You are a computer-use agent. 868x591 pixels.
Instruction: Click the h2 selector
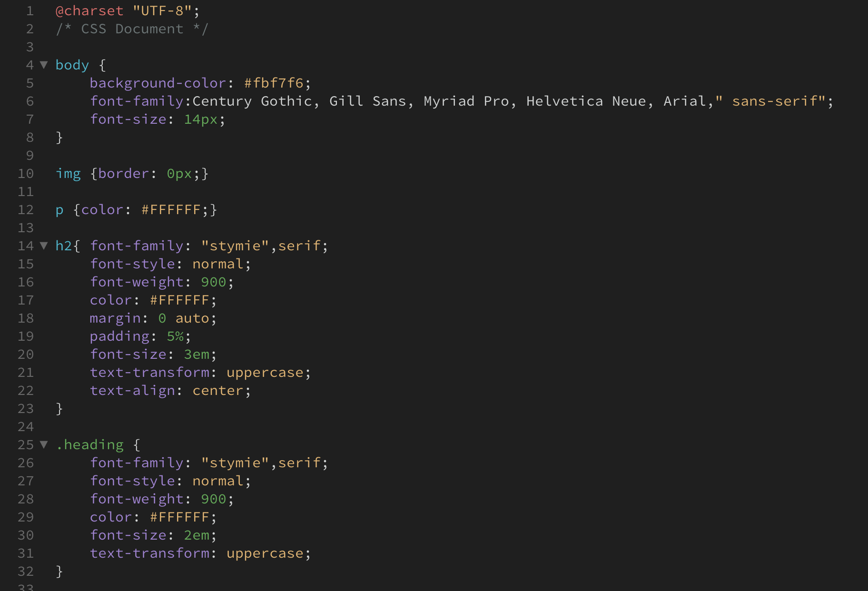coord(64,246)
